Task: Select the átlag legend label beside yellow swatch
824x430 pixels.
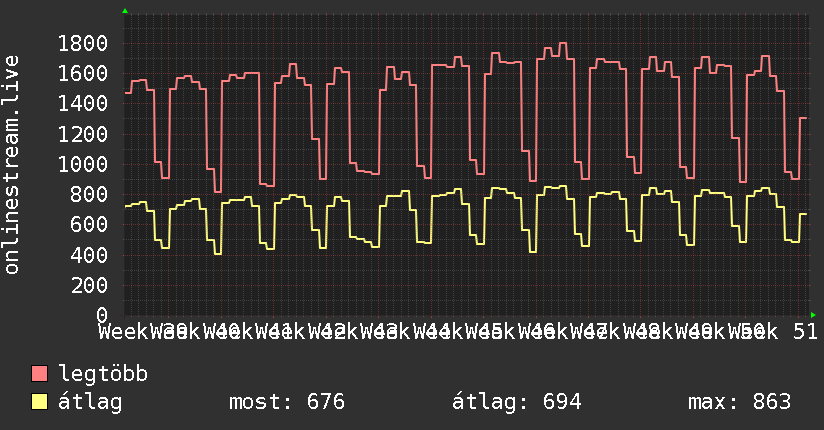Action: [90, 402]
